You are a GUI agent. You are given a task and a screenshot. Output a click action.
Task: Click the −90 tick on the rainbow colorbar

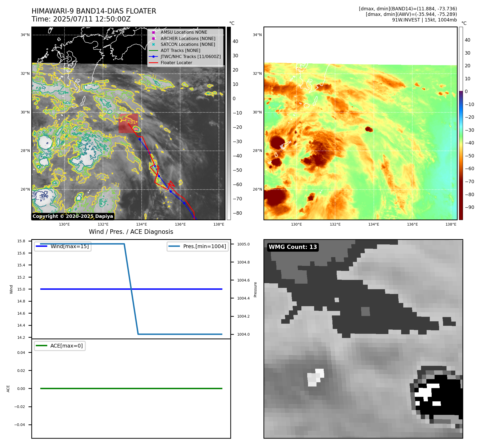point(470,207)
